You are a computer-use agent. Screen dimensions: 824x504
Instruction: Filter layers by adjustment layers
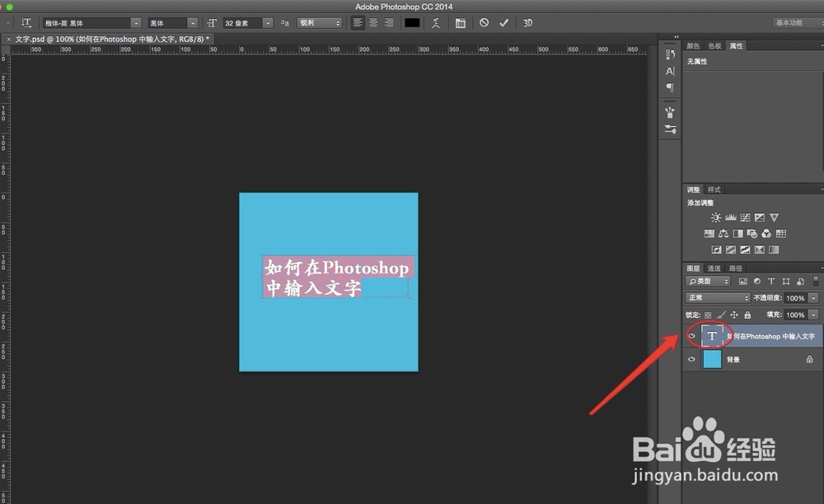click(x=756, y=282)
